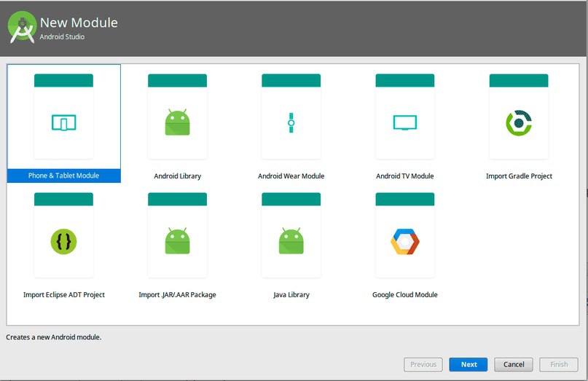588x381 pixels.
Task: Choose the Java Library android icon
Action: click(x=291, y=240)
